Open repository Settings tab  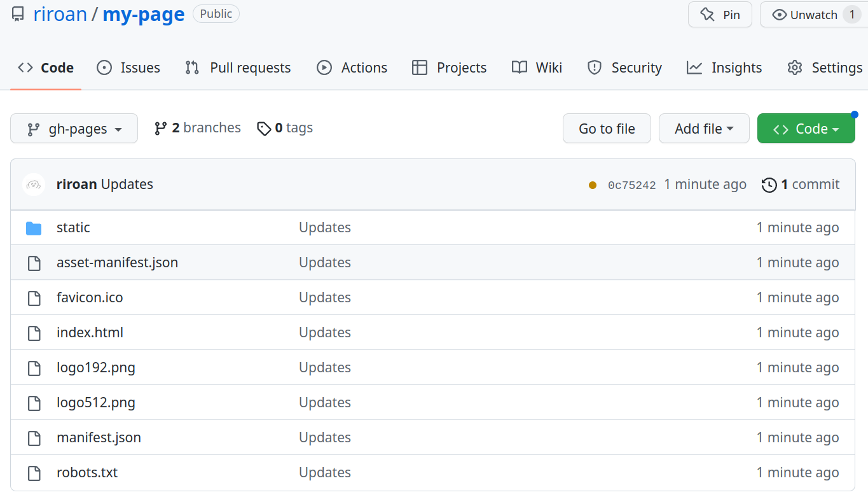pyautogui.click(x=825, y=67)
